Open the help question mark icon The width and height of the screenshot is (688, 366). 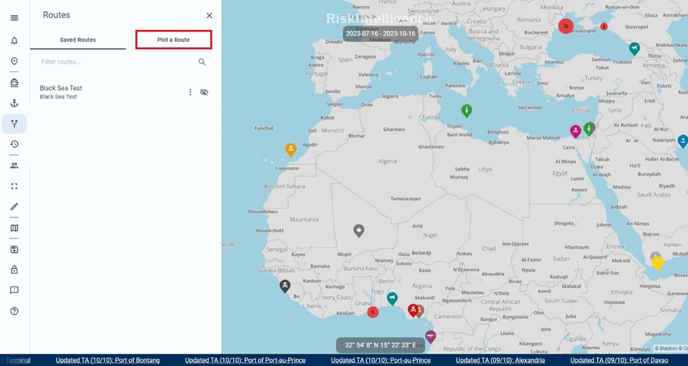[x=14, y=311]
